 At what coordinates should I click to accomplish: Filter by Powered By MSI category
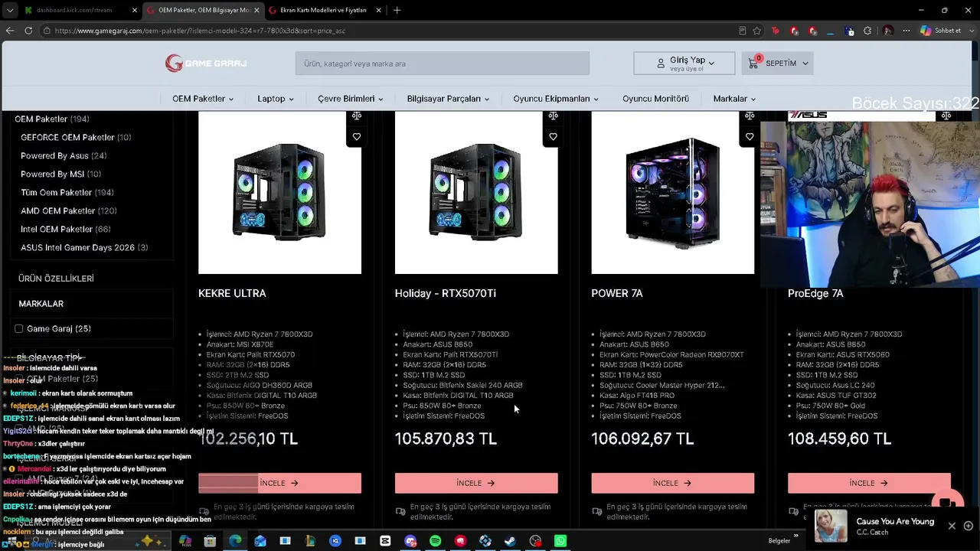[60, 174]
